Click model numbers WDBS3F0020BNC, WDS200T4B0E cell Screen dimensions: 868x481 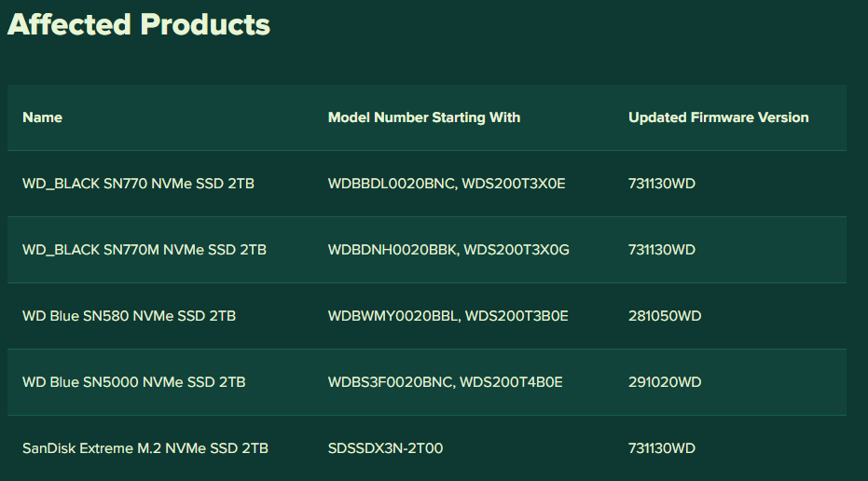pos(445,382)
